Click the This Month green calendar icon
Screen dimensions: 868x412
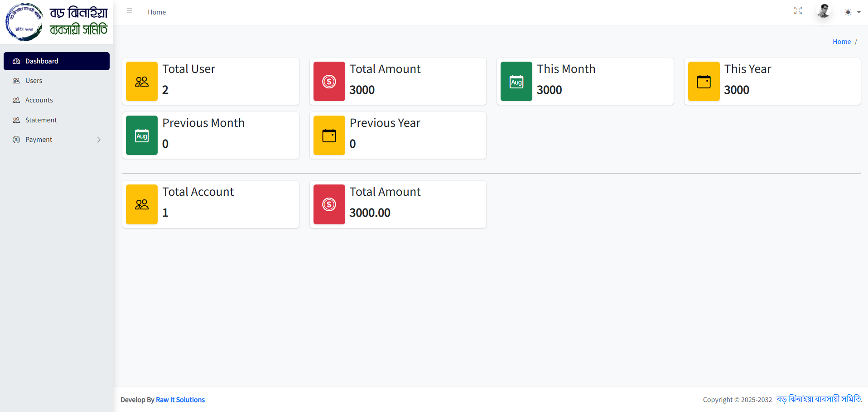pos(516,82)
